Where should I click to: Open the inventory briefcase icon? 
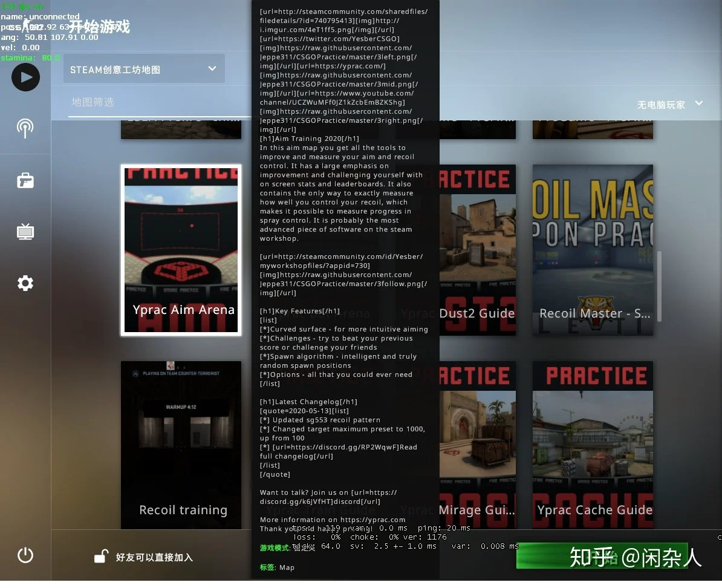point(25,180)
